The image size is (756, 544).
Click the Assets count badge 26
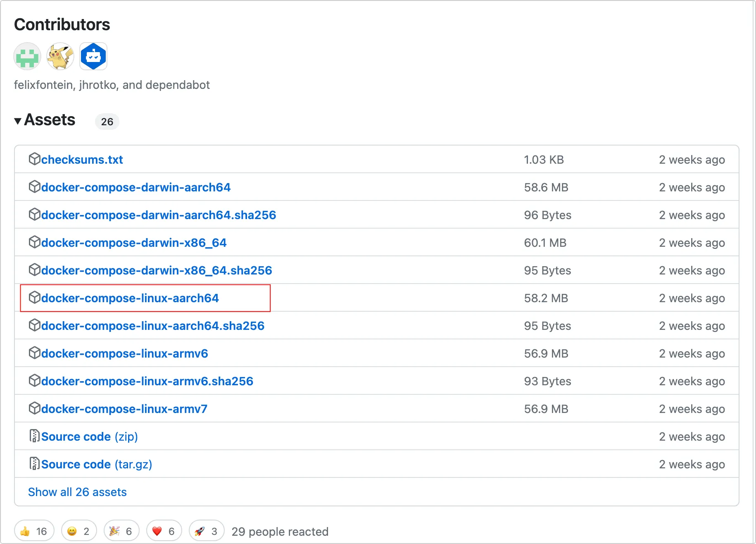(x=107, y=122)
